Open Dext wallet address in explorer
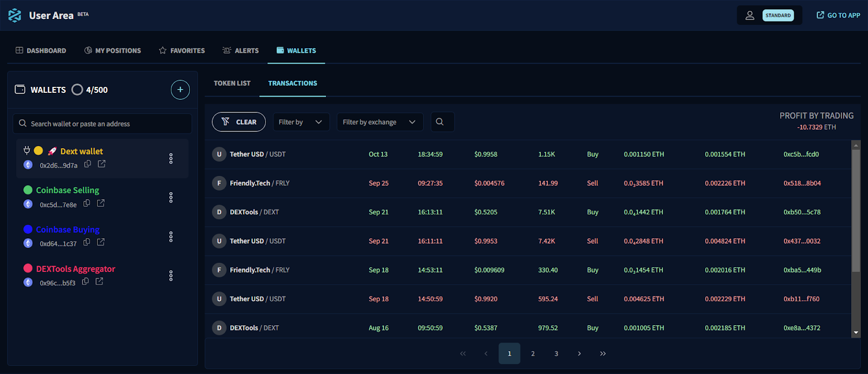 [x=101, y=164]
